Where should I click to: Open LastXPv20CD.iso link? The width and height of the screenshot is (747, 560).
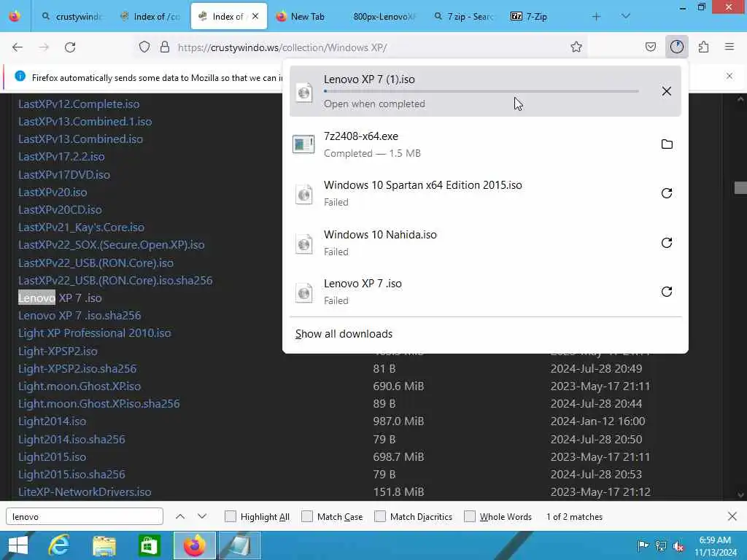(x=60, y=209)
